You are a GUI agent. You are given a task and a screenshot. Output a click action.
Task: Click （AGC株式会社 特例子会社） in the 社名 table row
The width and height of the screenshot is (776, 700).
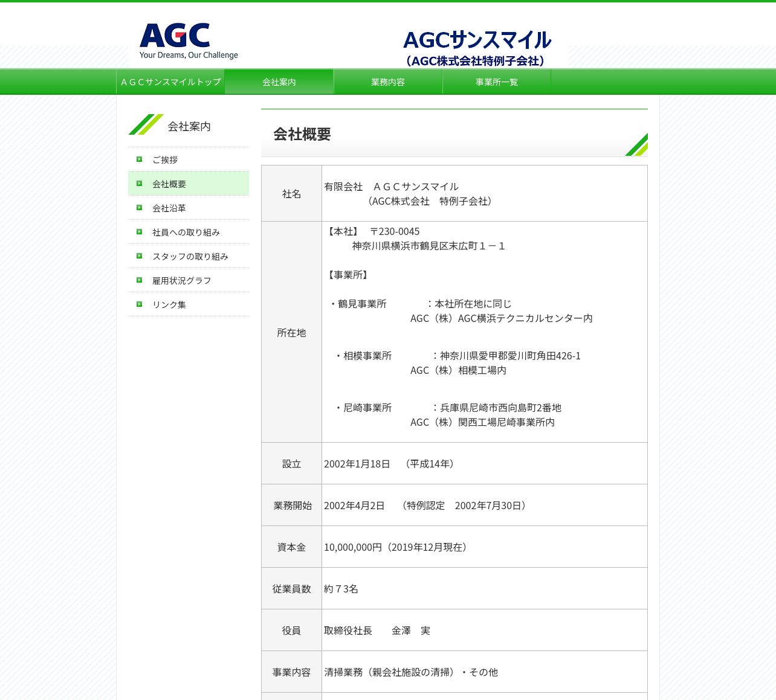tap(430, 201)
